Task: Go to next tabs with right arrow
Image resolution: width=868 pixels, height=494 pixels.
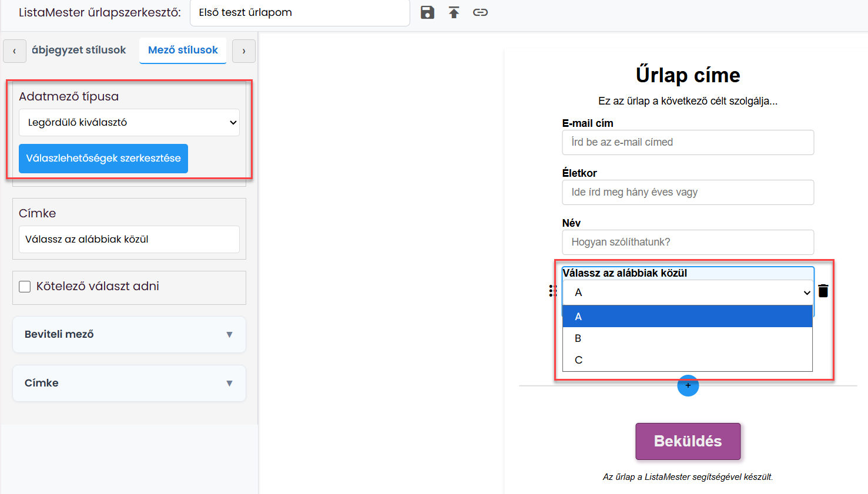Action: click(x=244, y=51)
